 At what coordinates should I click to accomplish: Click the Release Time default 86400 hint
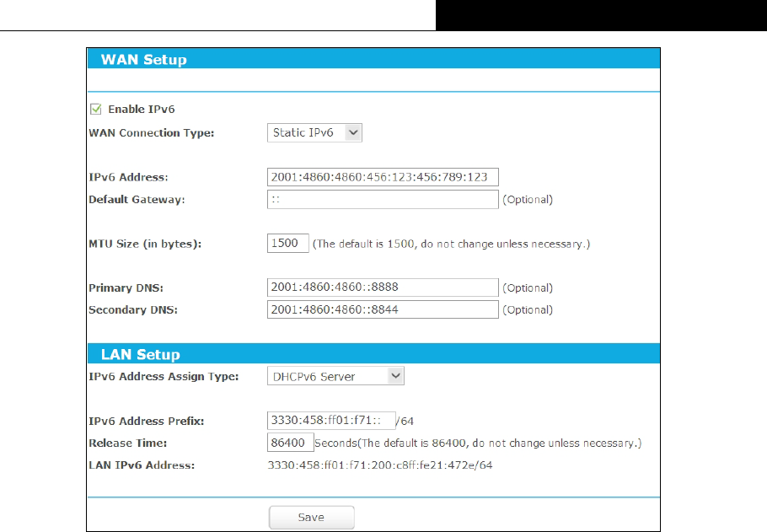point(478,443)
